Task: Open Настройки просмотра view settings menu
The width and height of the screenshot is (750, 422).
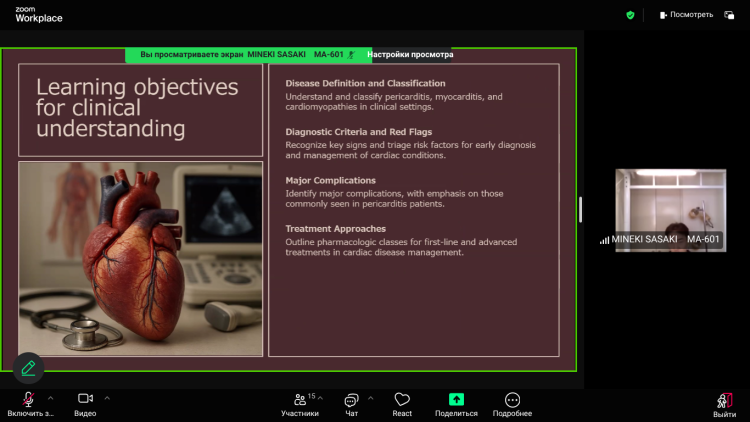Action: (409, 55)
